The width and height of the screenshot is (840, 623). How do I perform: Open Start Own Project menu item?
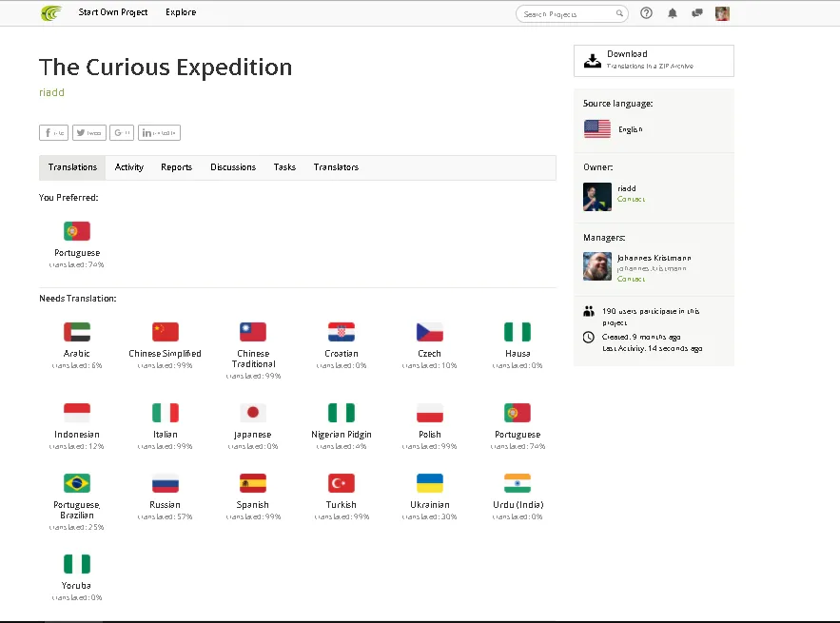coord(113,12)
